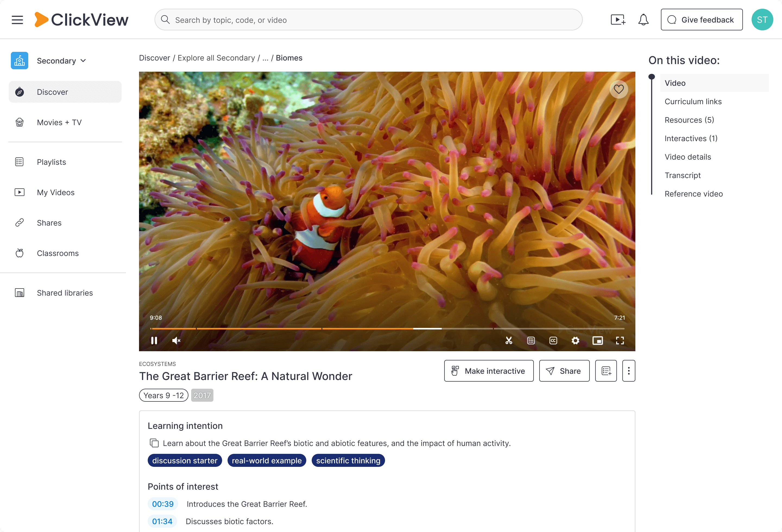Click the Share button

564,371
